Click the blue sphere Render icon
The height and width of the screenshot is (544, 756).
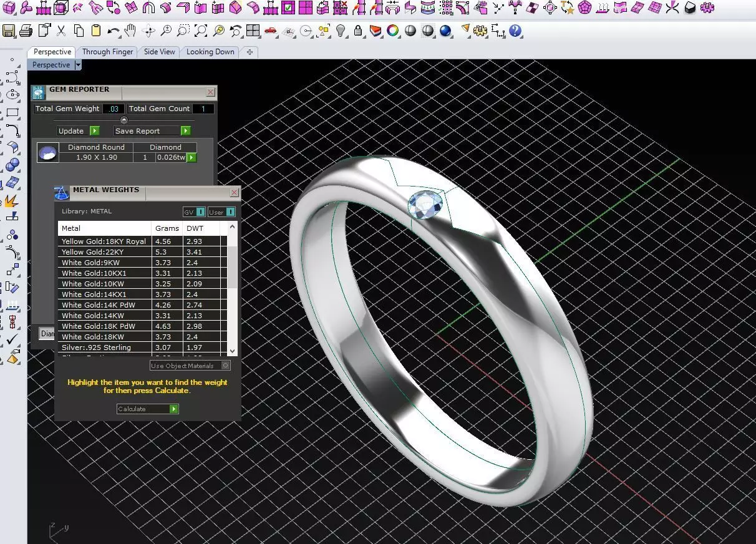point(445,31)
